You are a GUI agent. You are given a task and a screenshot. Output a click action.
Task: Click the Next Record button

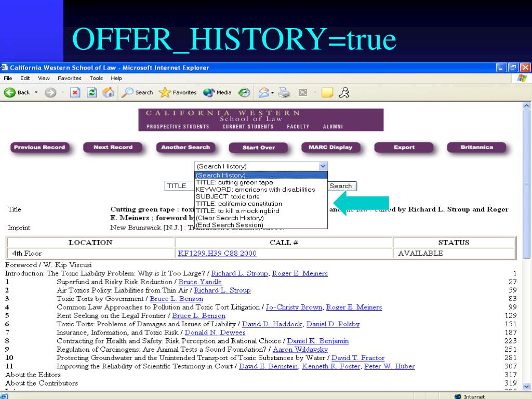(113, 147)
